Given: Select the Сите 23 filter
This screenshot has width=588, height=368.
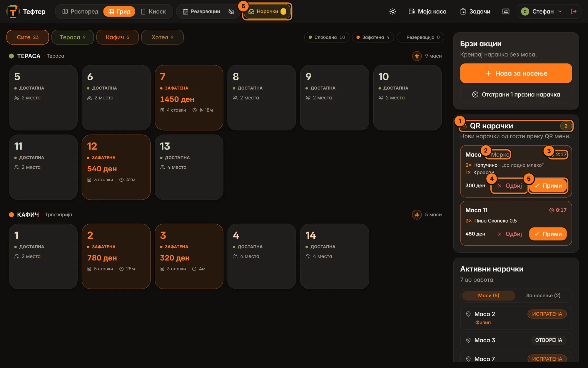Looking at the screenshot, I should pyautogui.click(x=28, y=37).
